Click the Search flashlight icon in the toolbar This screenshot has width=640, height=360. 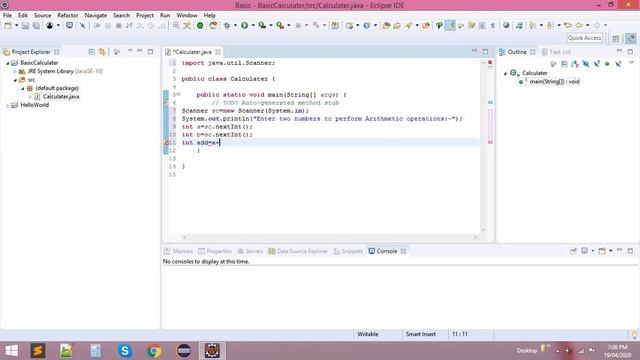pyautogui.click(x=409, y=25)
